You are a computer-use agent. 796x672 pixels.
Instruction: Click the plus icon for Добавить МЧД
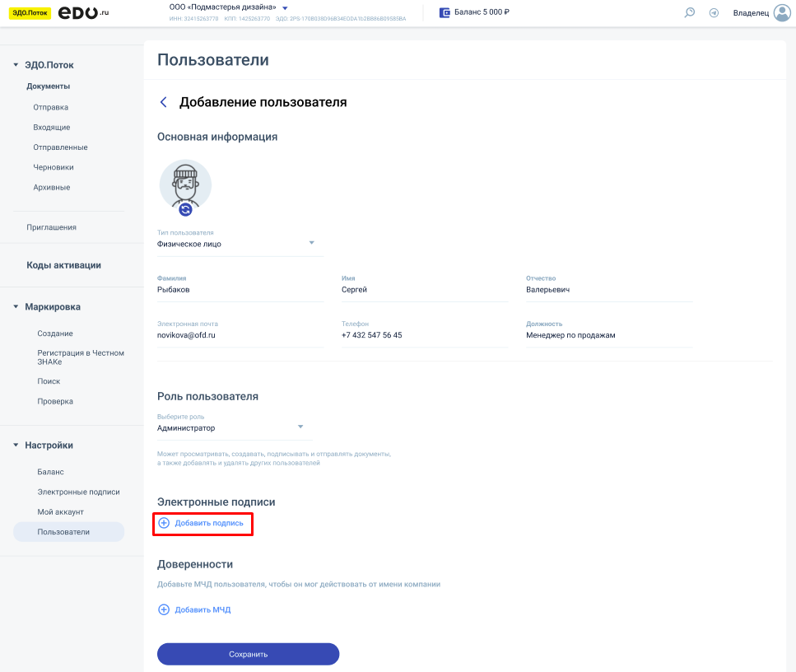pyautogui.click(x=163, y=610)
